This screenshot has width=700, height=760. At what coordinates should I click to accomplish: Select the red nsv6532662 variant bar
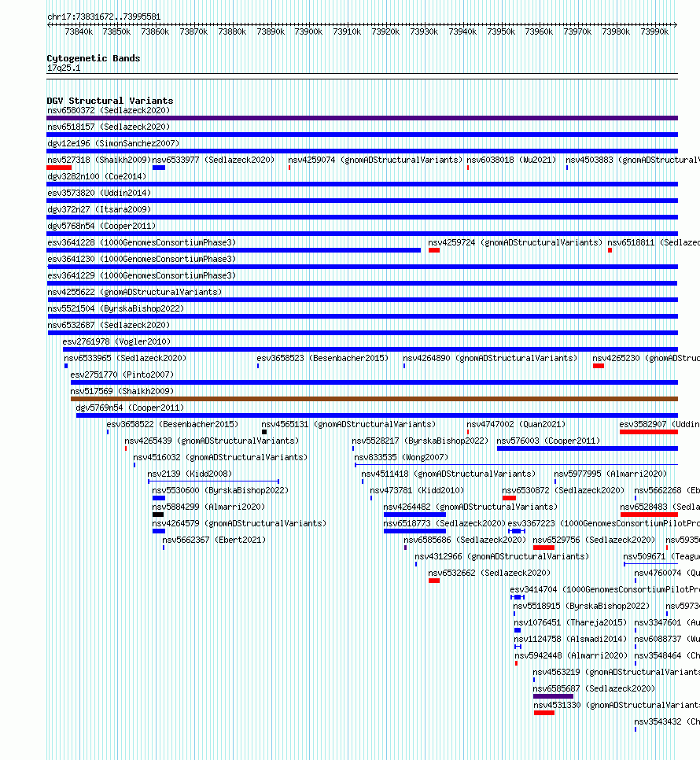tap(434, 580)
